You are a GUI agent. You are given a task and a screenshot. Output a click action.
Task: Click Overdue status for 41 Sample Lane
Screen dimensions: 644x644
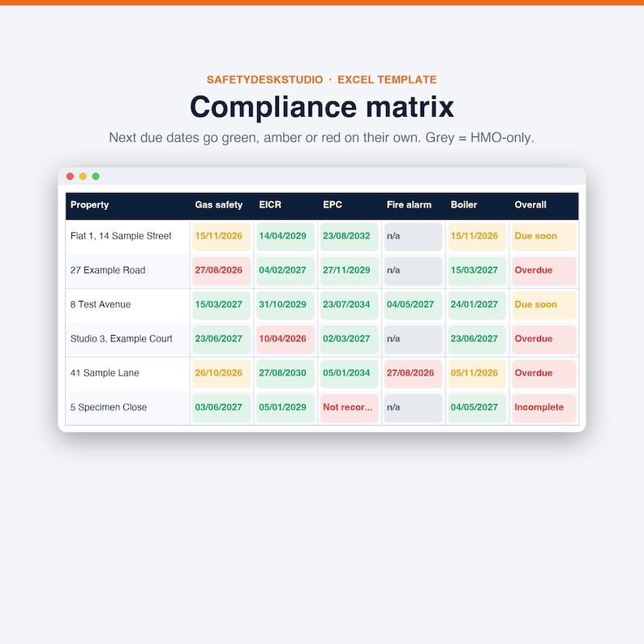[x=544, y=374]
